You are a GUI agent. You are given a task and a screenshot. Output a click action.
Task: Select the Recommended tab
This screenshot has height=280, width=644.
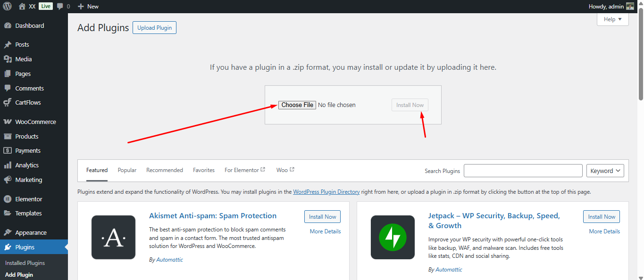point(164,170)
